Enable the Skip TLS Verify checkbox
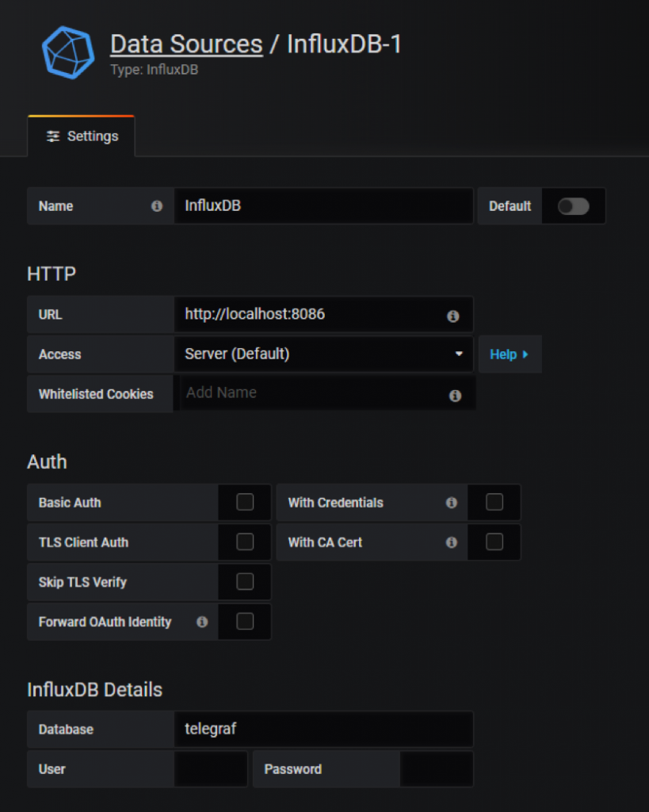The height and width of the screenshot is (812, 649). [245, 581]
